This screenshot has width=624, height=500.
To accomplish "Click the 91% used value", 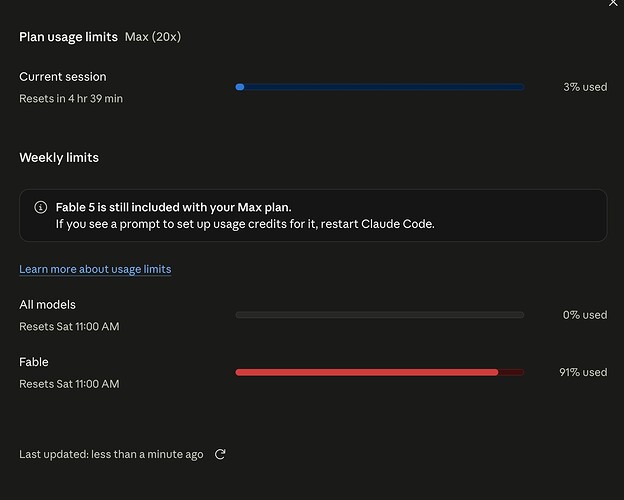I will pos(583,372).
